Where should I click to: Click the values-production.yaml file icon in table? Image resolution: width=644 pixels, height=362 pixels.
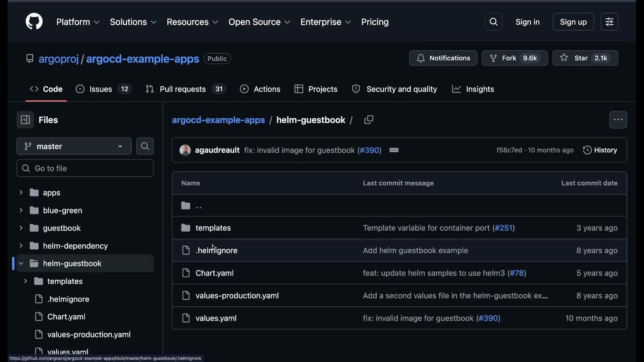(x=186, y=296)
